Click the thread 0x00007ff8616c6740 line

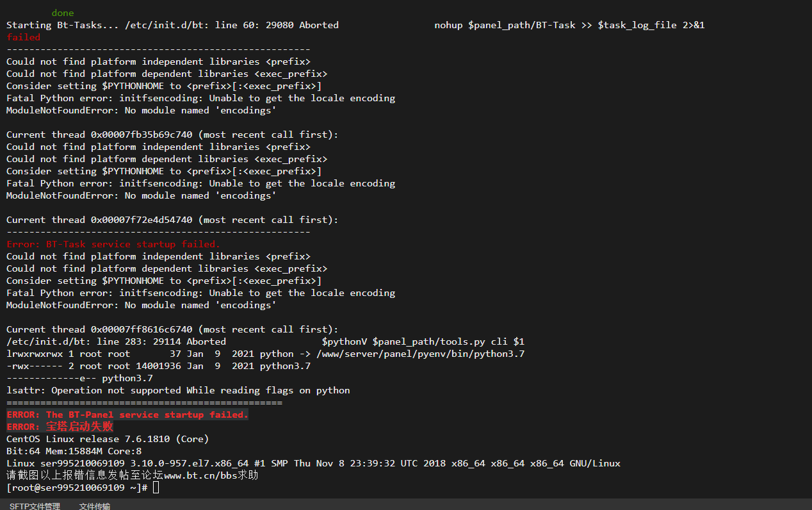coord(172,329)
